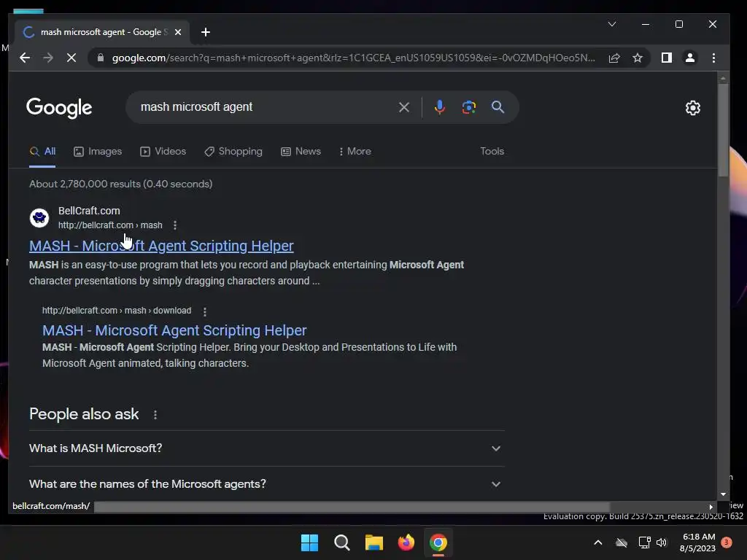Screen dimensions: 747x560
Task: Launch Firefox from the taskbar
Action: click(406, 542)
